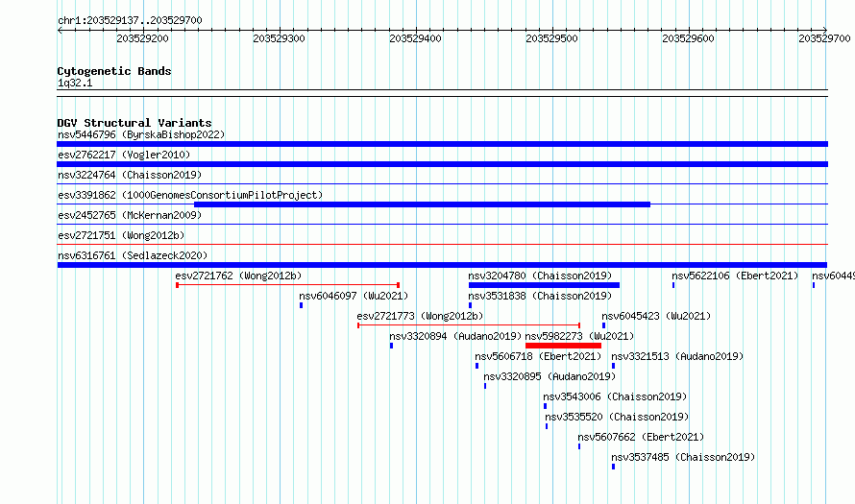
Task: Click ruler position 203529400
Action: point(415,38)
